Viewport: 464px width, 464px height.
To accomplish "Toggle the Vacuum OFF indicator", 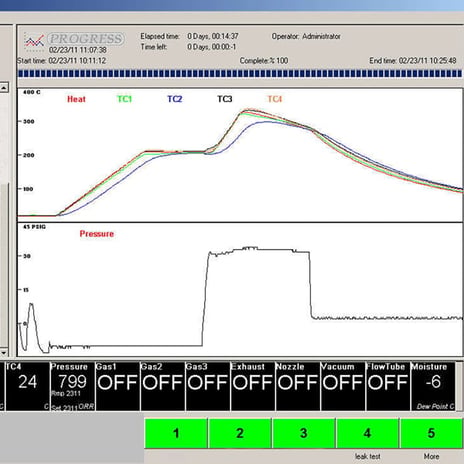I will (x=343, y=386).
